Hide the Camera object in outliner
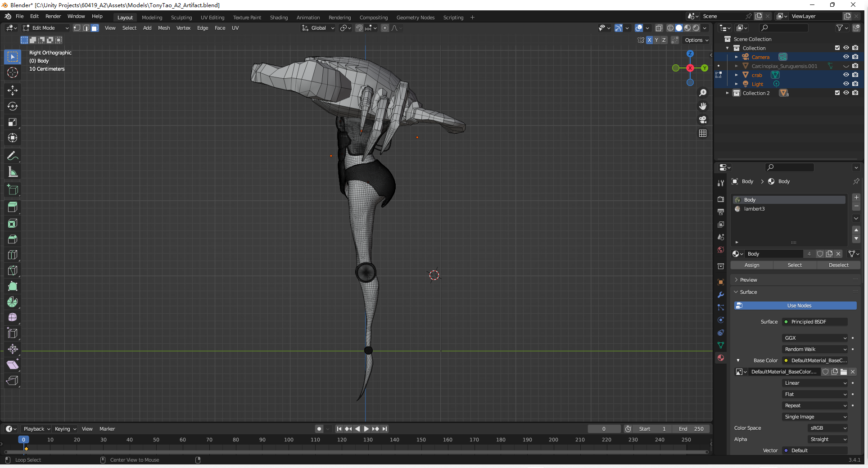Image resolution: width=868 pixels, height=468 pixels. point(846,57)
